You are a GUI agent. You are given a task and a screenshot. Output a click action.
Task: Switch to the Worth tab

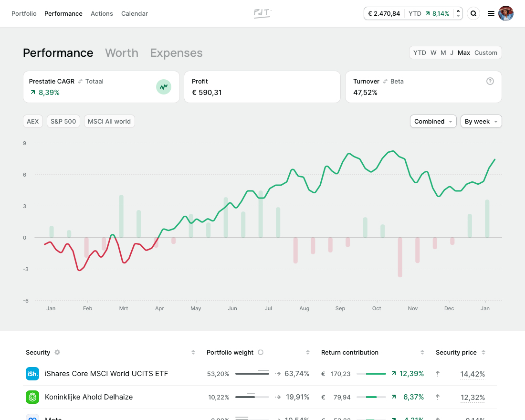tap(122, 53)
